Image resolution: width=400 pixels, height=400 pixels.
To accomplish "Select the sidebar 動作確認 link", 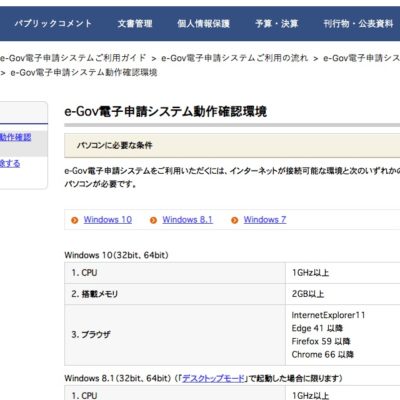I will pos(15,137).
